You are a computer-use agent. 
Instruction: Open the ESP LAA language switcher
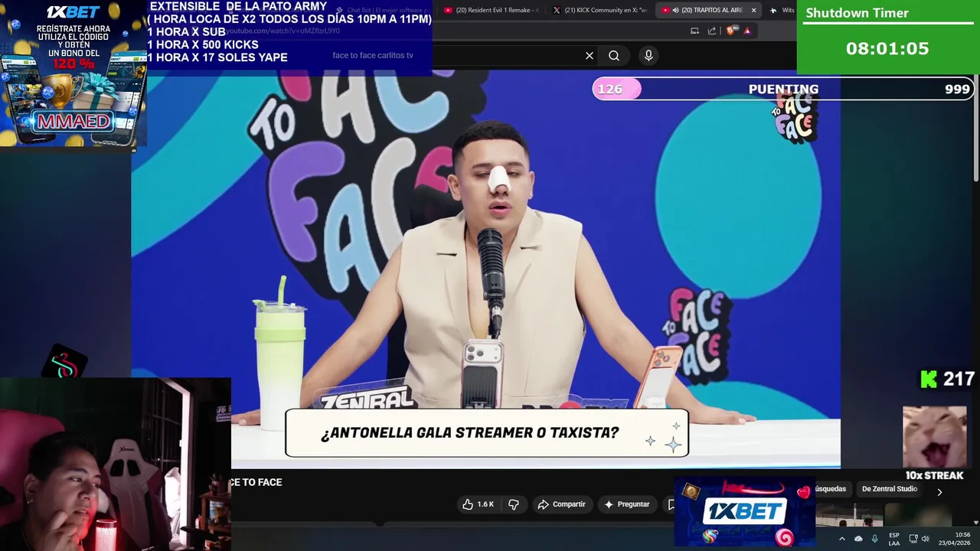point(893,539)
